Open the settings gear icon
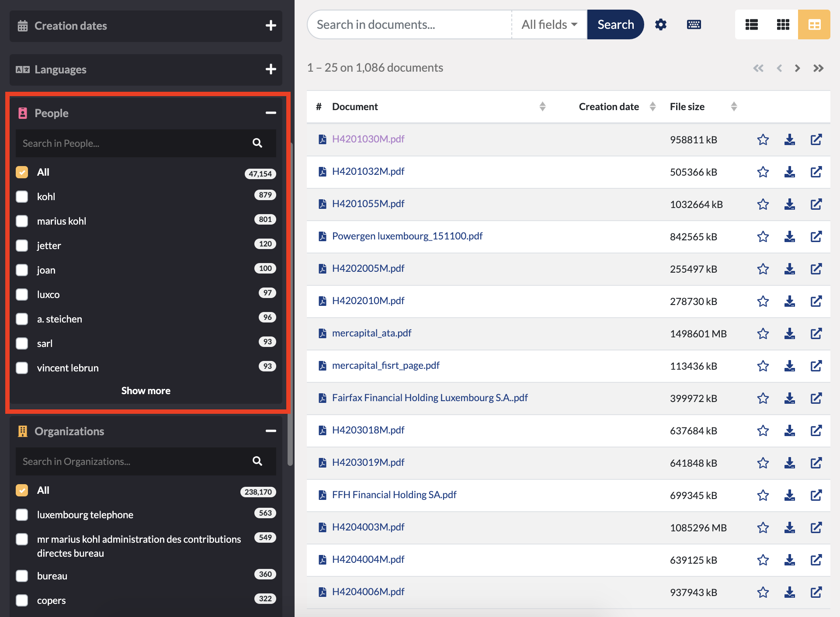The image size is (840, 617). click(660, 24)
